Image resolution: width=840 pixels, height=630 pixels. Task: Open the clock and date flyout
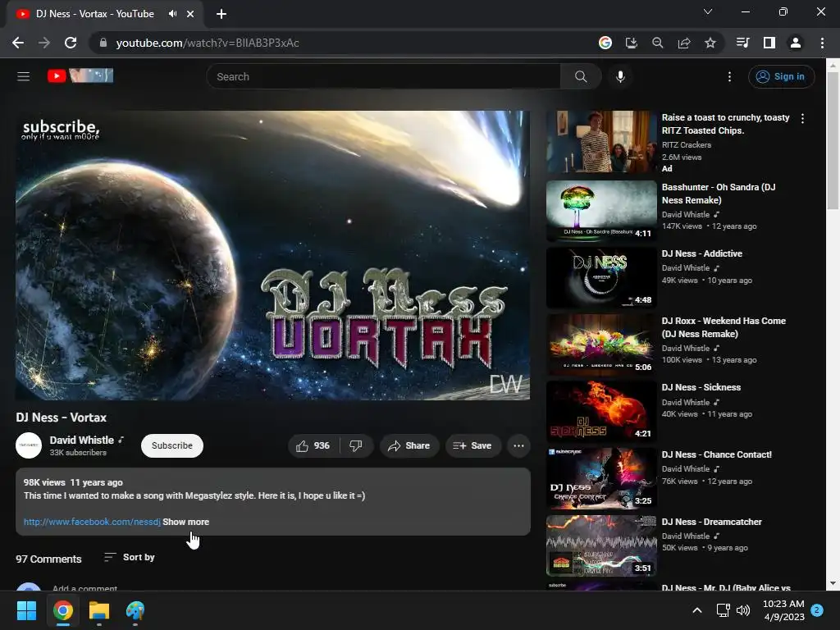click(x=783, y=610)
